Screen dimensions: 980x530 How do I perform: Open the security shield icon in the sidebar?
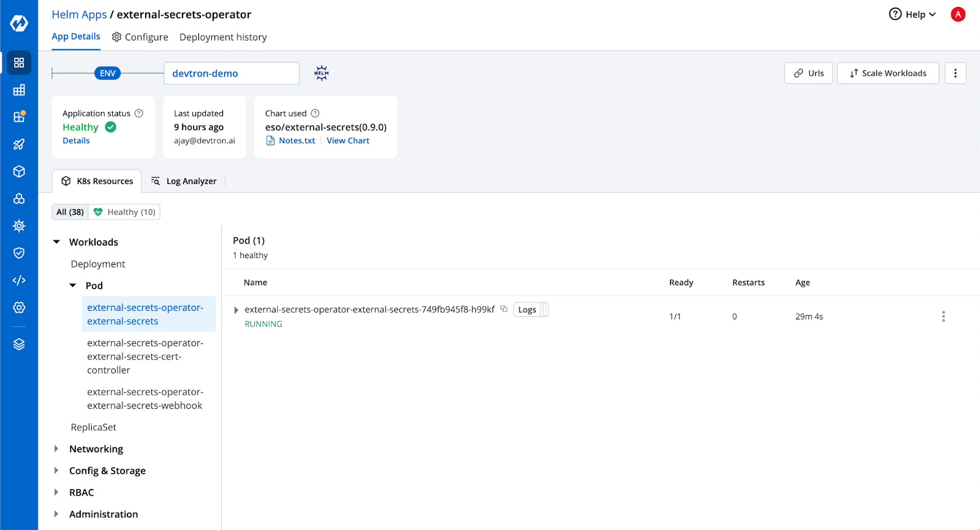pyautogui.click(x=19, y=253)
